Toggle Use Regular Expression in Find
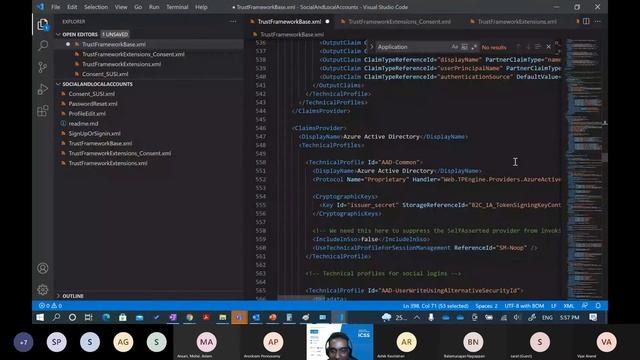The height and width of the screenshot is (360, 640). coord(473,47)
